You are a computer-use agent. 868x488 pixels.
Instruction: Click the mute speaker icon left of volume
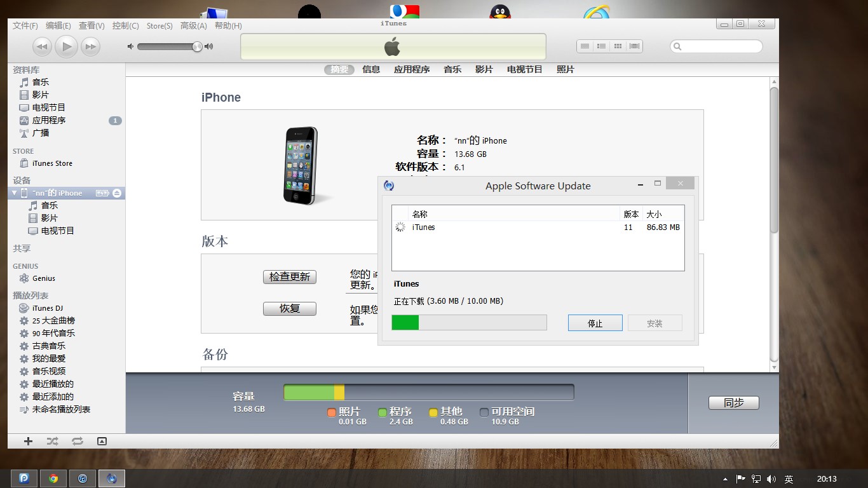tap(130, 46)
